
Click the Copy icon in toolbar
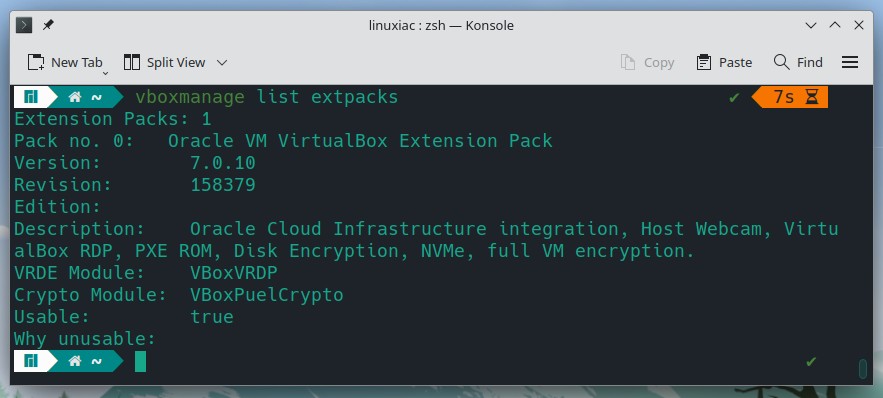[628, 62]
